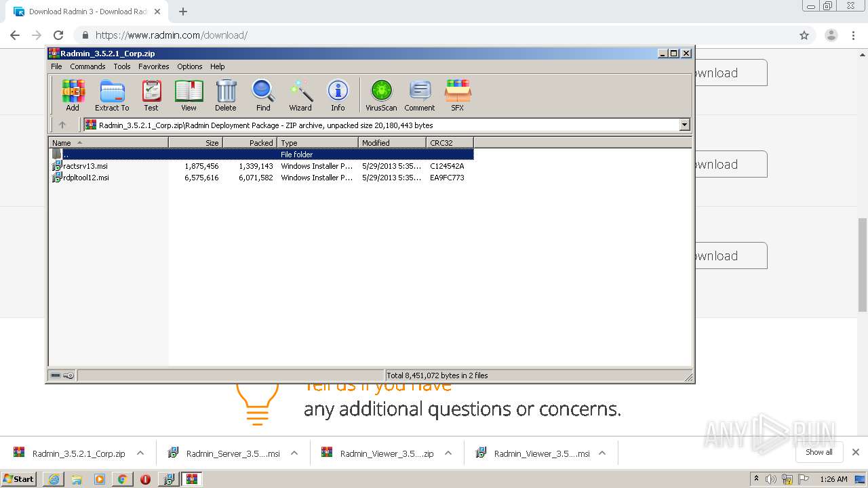This screenshot has width=868, height=488.
Task: Click the View file icon
Action: (189, 95)
